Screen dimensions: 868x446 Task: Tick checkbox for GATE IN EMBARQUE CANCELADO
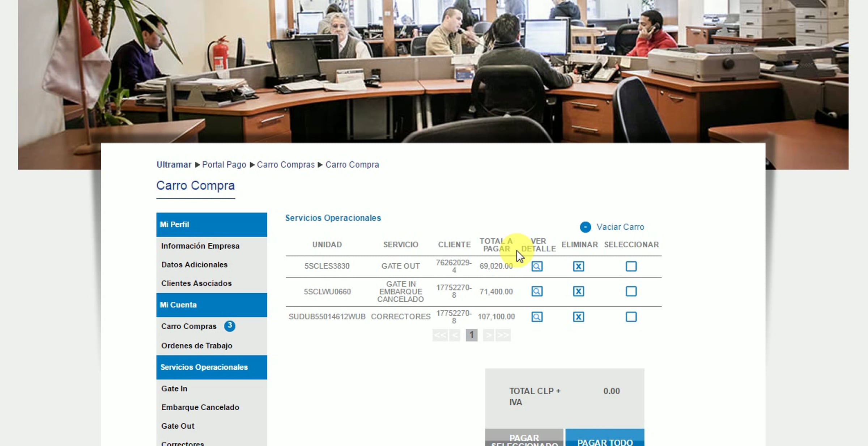point(631,291)
